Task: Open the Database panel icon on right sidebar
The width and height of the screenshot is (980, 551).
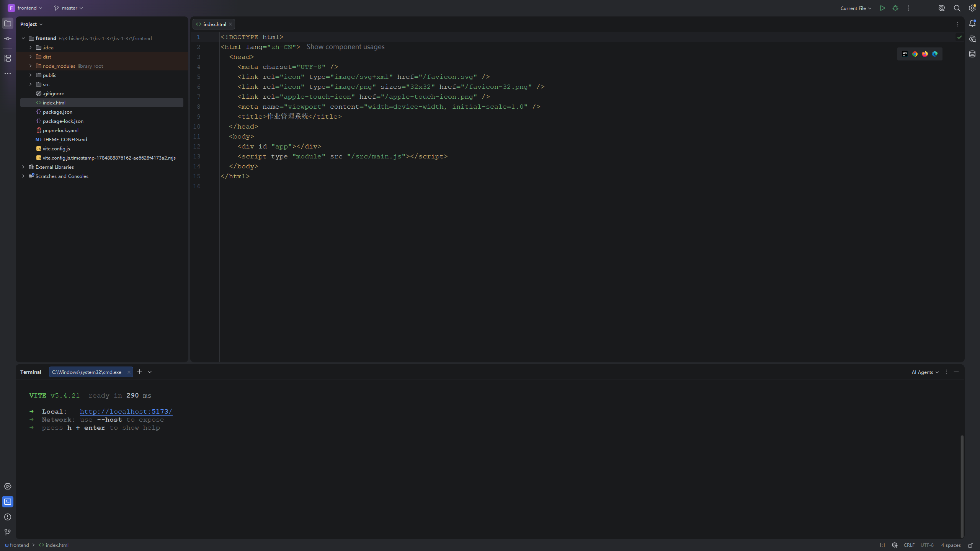Action: pos(972,54)
